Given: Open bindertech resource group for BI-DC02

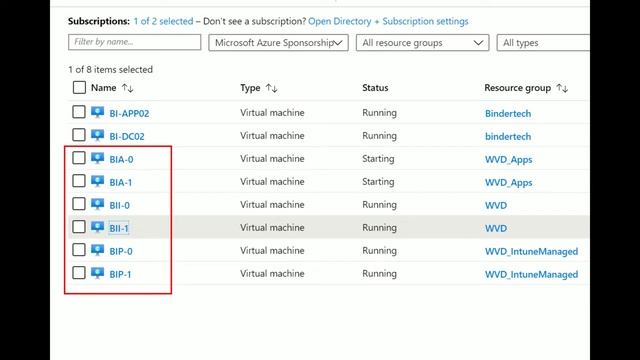Looking at the screenshot, I should pyautogui.click(x=508, y=136).
